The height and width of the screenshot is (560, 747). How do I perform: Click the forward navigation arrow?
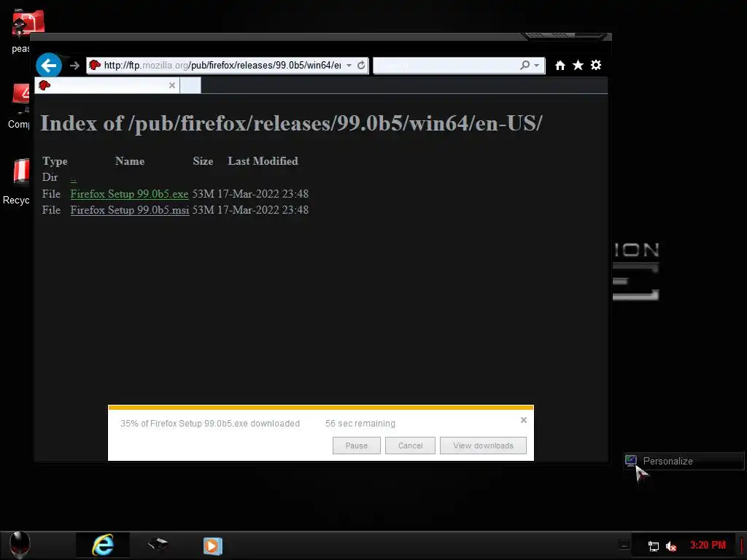tap(74, 65)
